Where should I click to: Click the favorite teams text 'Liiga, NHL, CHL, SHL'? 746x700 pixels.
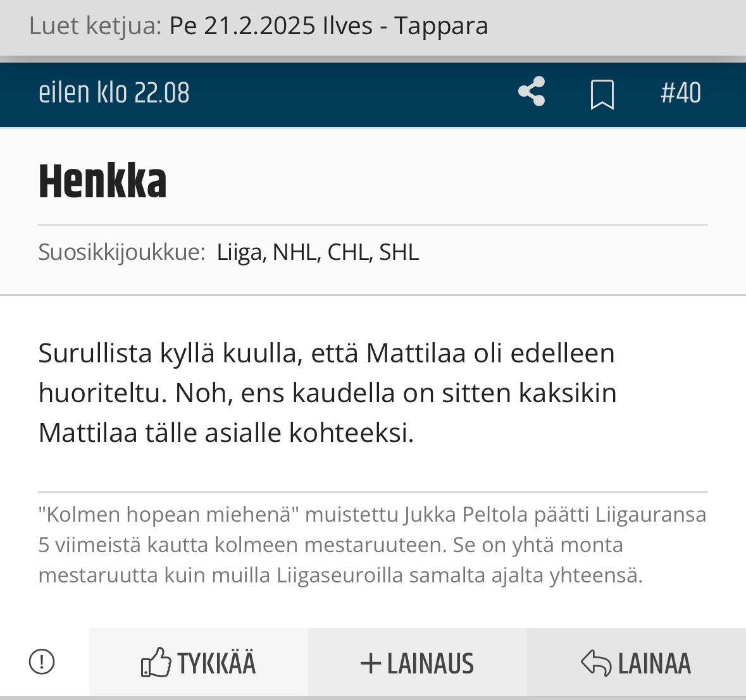318,252
